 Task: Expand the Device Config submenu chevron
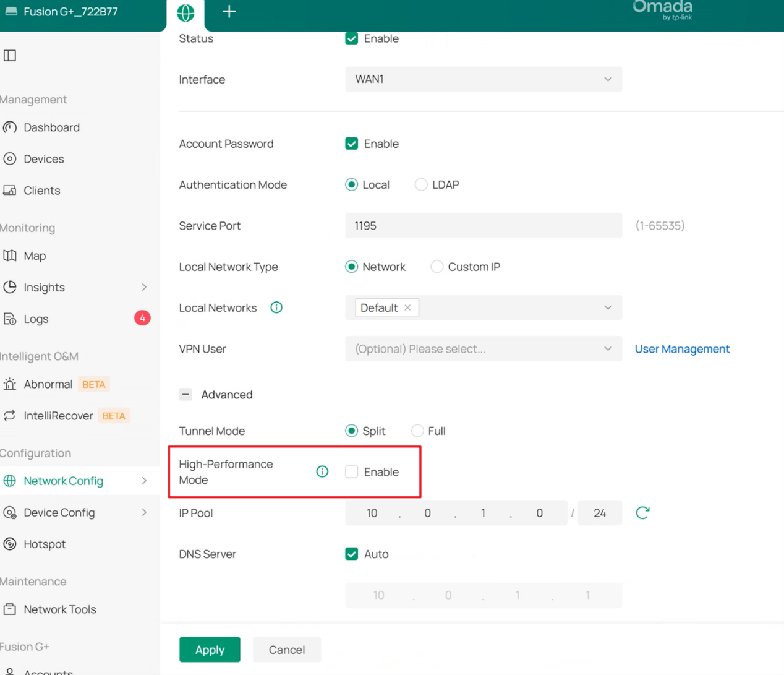144,512
